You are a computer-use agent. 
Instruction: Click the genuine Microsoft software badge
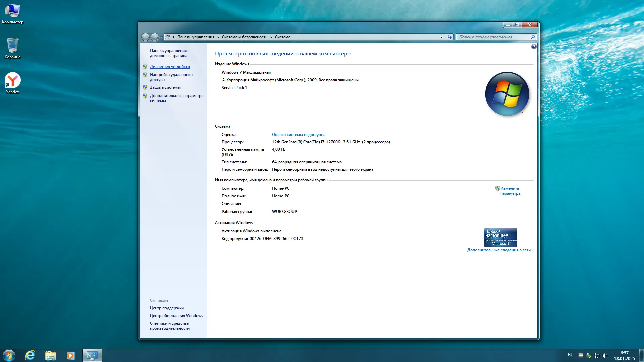[x=500, y=237]
